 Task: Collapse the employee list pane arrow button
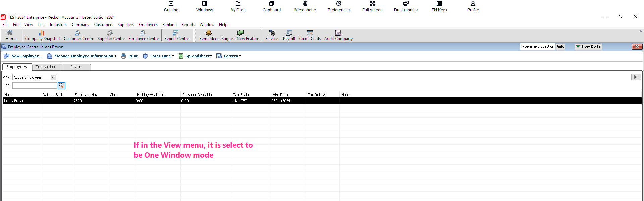pyautogui.click(x=636, y=77)
